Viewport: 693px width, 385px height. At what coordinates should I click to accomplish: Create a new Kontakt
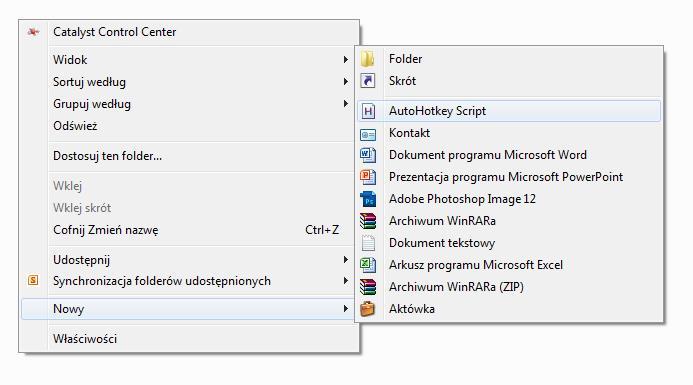[x=509, y=133]
